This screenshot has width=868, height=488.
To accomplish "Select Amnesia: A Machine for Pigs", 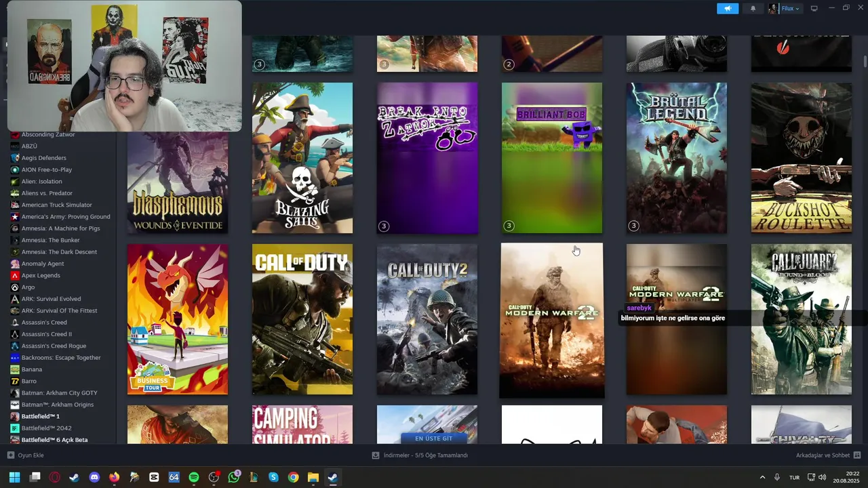I will point(60,228).
